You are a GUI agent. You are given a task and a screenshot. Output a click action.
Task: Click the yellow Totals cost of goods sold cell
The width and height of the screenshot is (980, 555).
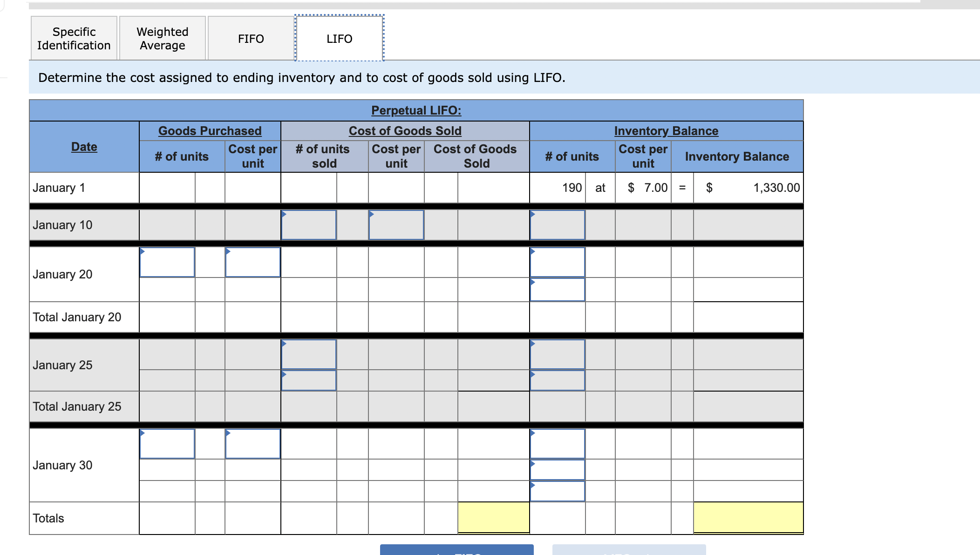coord(493,517)
